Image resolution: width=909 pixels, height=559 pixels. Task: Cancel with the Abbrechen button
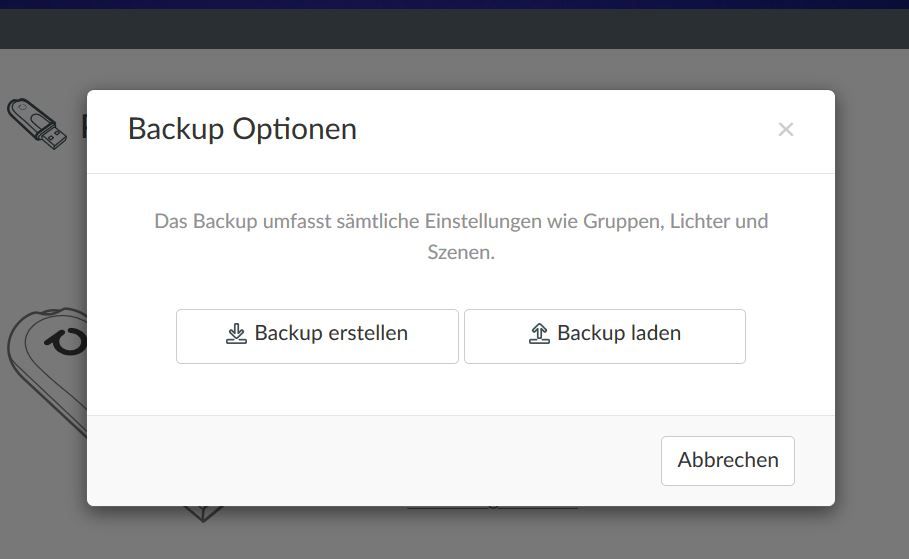point(727,460)
